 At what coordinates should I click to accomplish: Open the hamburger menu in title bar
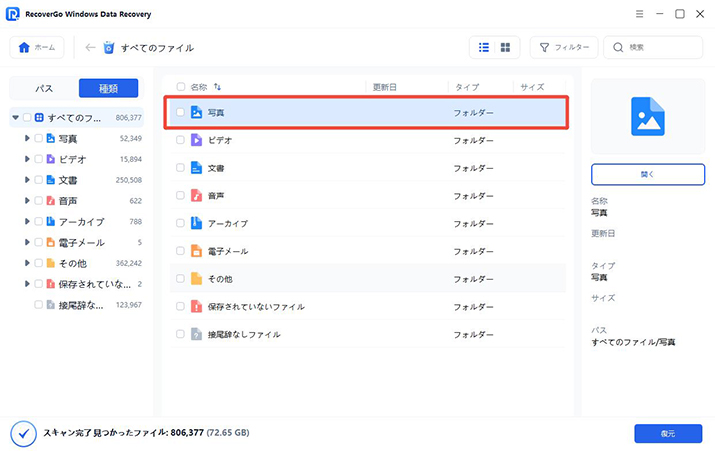click(639, 14)
